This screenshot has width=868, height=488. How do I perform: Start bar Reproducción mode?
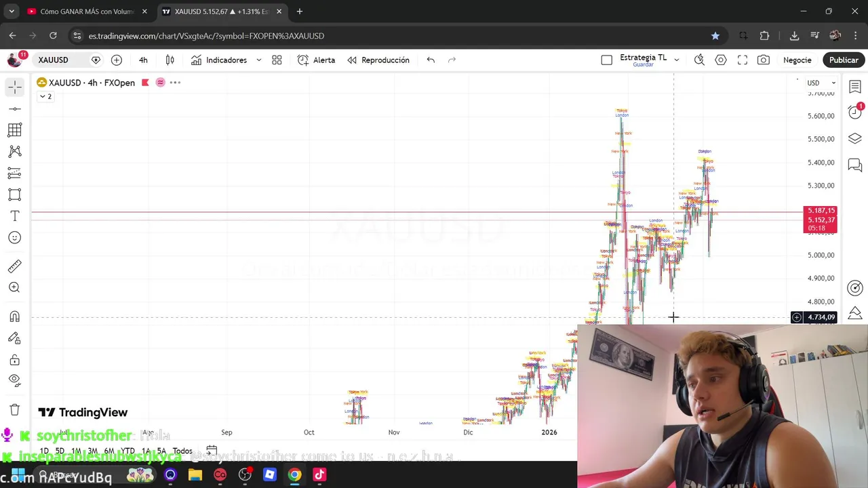click(x=378, y=60)
